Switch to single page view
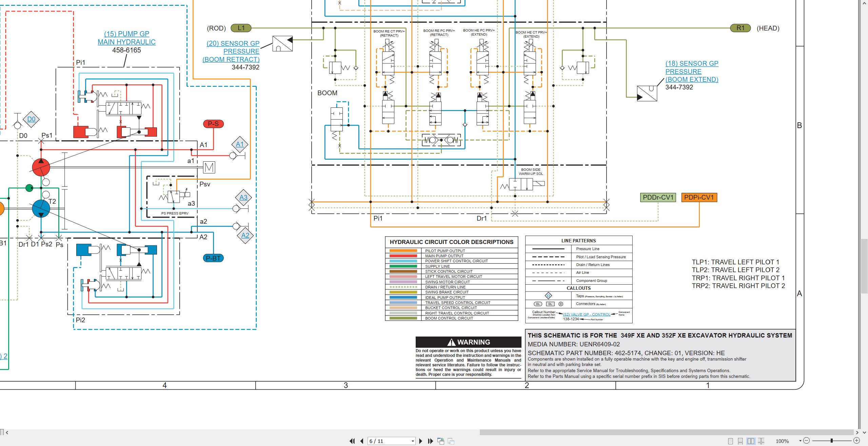The image size is (868, 446). 731,441
